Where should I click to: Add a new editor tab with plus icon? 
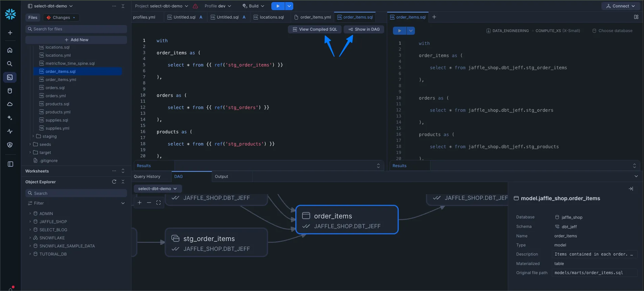coord(434,17)
